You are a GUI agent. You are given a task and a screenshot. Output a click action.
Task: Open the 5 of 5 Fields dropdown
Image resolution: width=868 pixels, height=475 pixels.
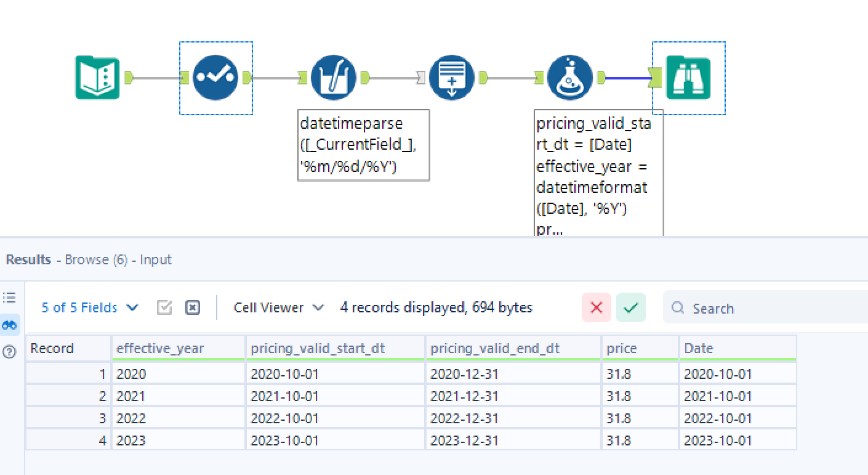pyautogui.click(x=89, y=307)
